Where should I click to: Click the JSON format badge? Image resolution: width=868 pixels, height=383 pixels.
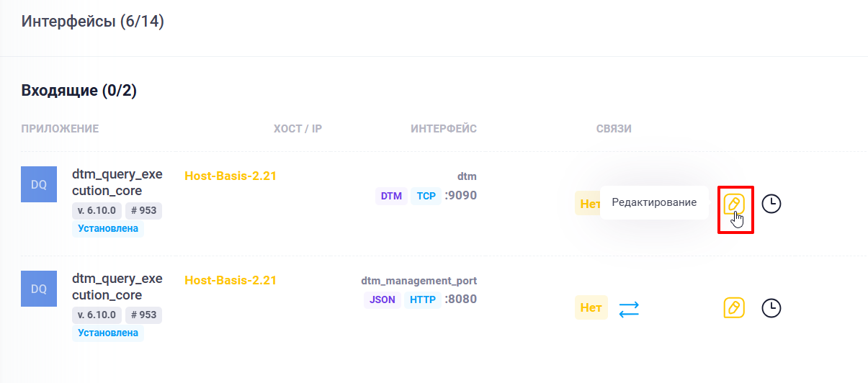click(382, 299)
